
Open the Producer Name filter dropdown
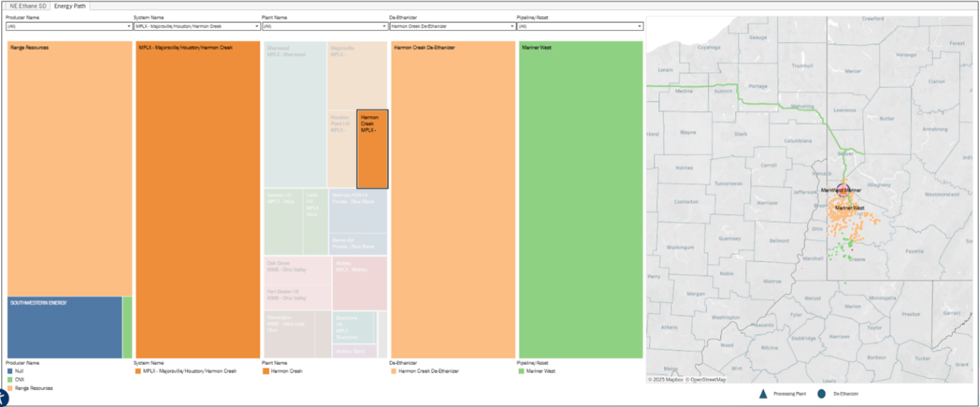(69, 26)
